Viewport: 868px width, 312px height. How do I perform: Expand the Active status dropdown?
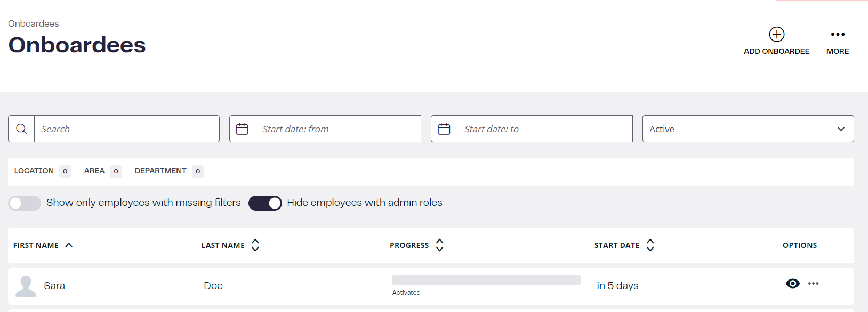pos(748,129)
